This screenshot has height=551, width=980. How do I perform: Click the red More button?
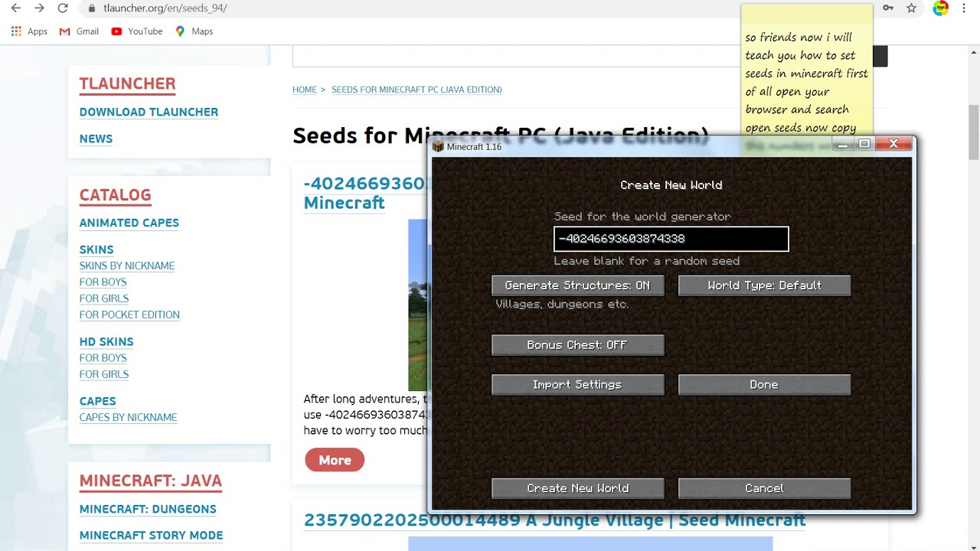(335, 460)
